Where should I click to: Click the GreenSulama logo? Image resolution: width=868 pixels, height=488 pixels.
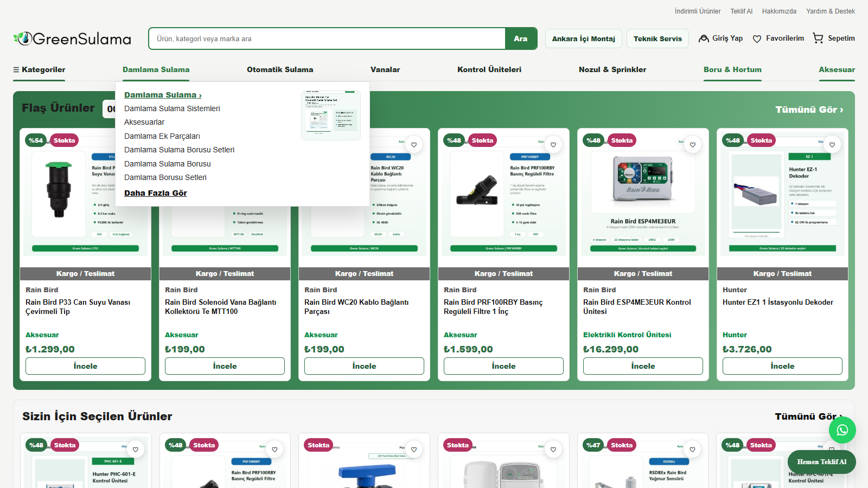pyautogui.click(x=72, y=38)
